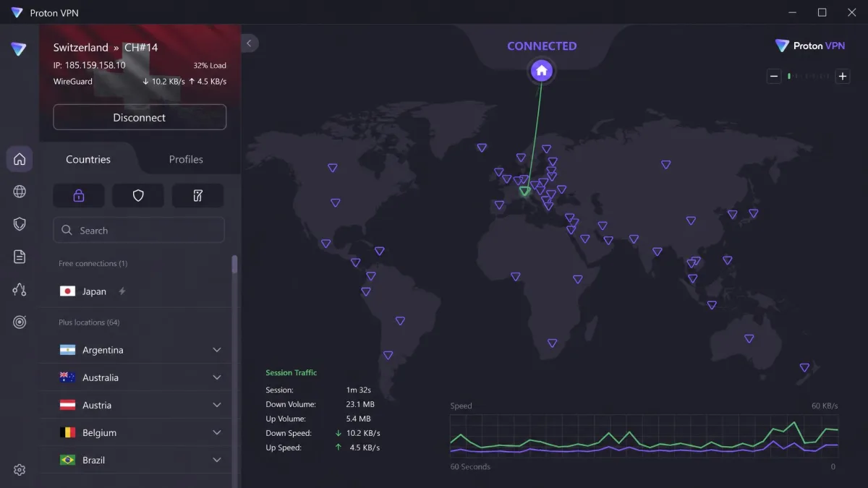The image size is (868, 488).
Task: Open the target sidebar icon
Action: point(20,322)
